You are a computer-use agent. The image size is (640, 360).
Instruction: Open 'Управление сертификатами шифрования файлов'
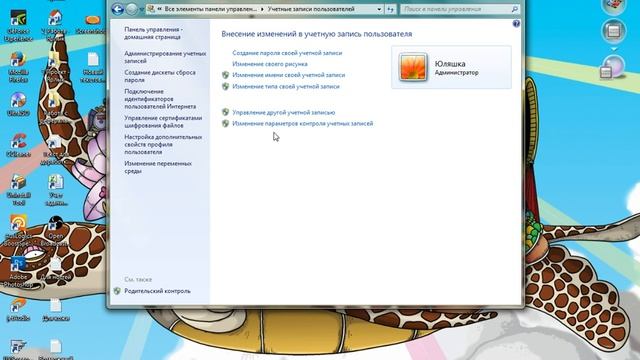point(163,122)
